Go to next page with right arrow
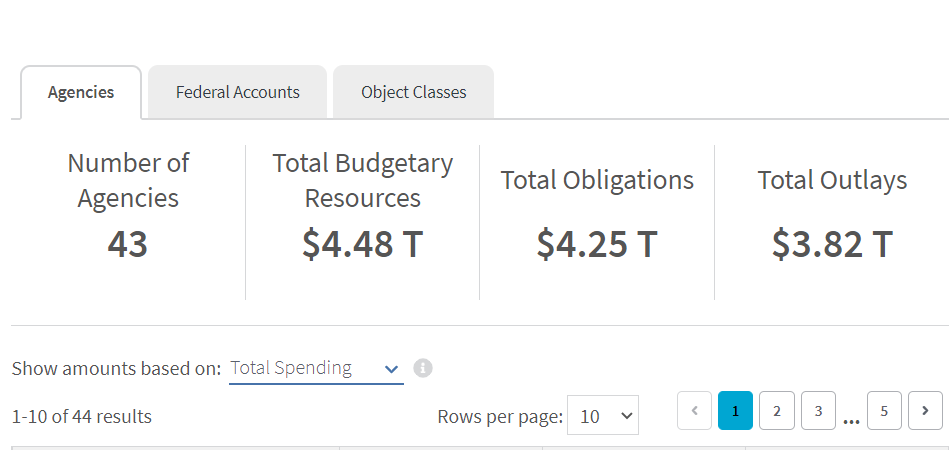 pyautogui.click(x=925, y=411)
